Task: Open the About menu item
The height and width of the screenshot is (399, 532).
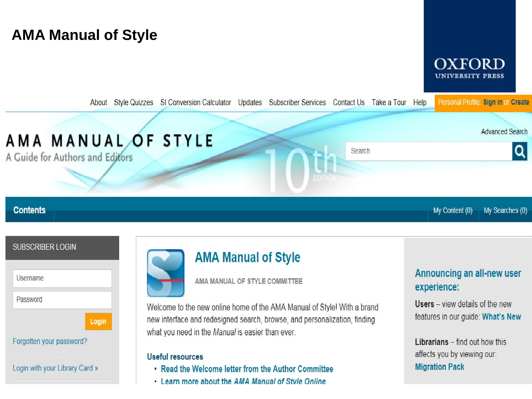Action: (x=98, y=102)
